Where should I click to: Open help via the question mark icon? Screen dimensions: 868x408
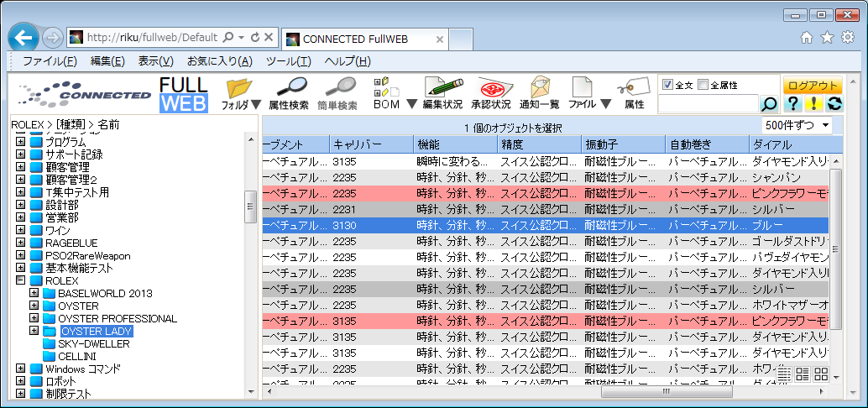tap(793, 103)
